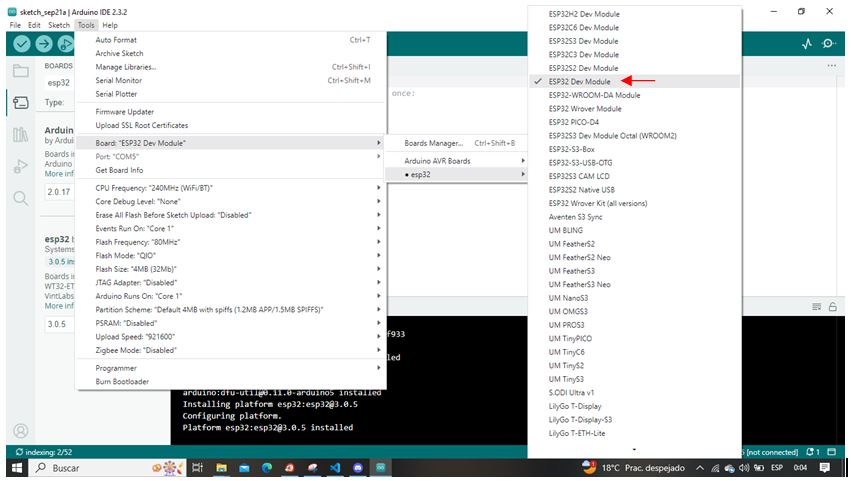This screenshot has width=851, height=481.
Task: Open the File menu
Action: 15,25
